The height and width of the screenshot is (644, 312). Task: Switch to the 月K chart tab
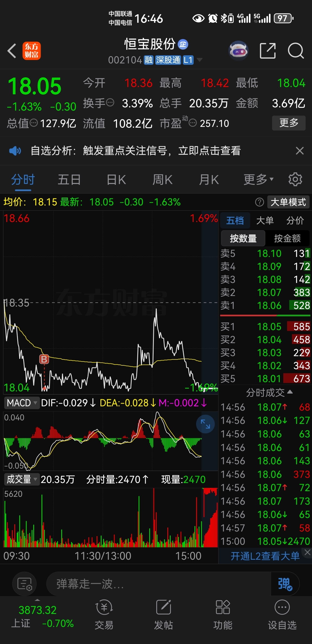(209, 179)
